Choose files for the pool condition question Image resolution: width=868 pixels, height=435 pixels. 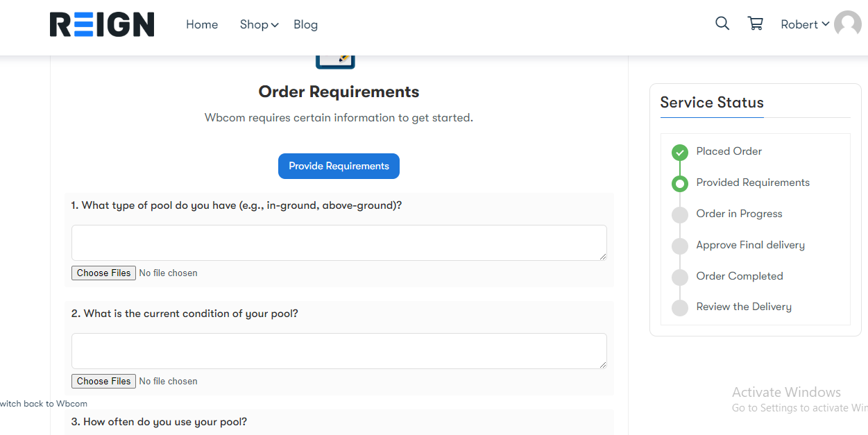103,382
